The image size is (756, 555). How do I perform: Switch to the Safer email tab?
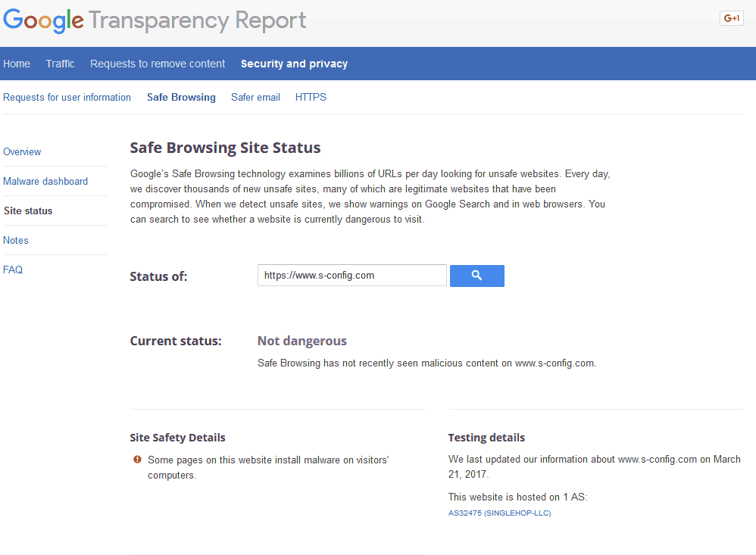click(x=255, y=98)
